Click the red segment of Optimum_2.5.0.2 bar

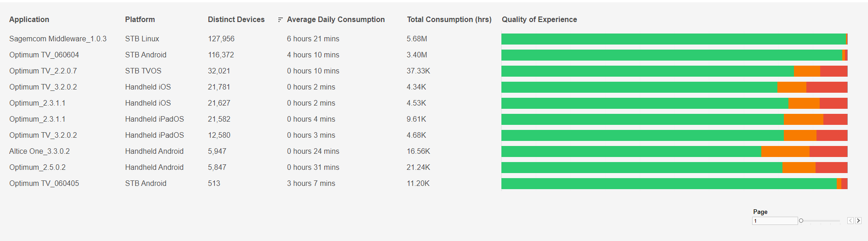[x=831, y=168]
